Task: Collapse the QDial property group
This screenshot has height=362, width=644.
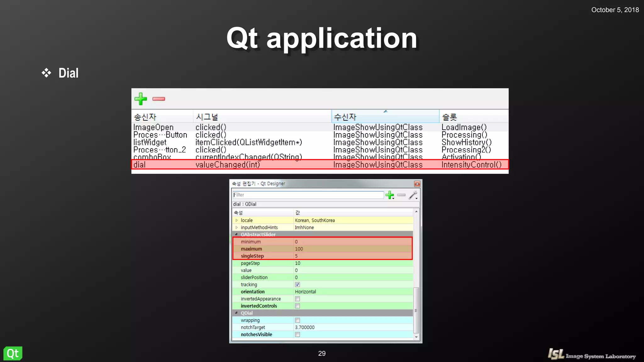Action: point(236,313)
